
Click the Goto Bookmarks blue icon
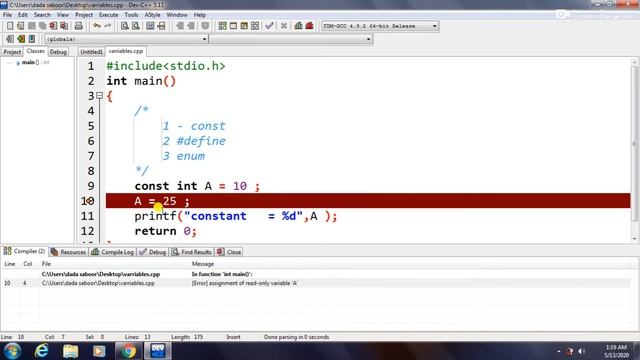(x=32, y=39)
